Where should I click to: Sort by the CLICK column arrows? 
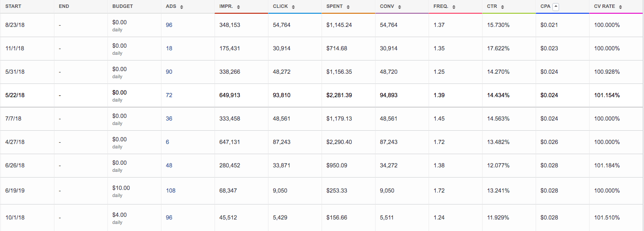coord(293,7)
